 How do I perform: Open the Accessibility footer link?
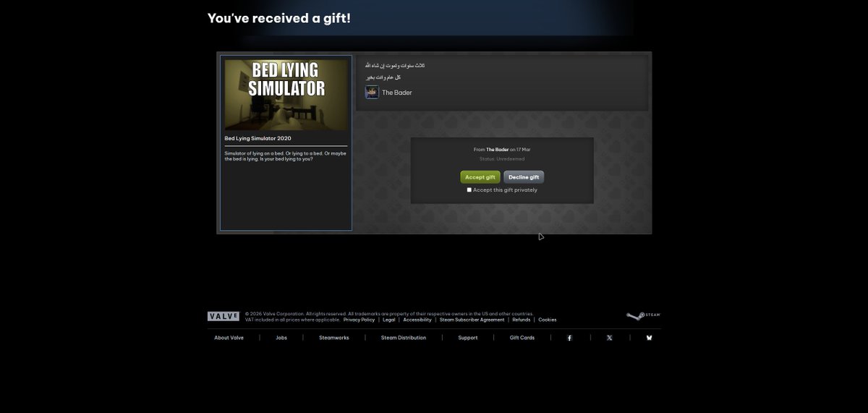(417, 320)
